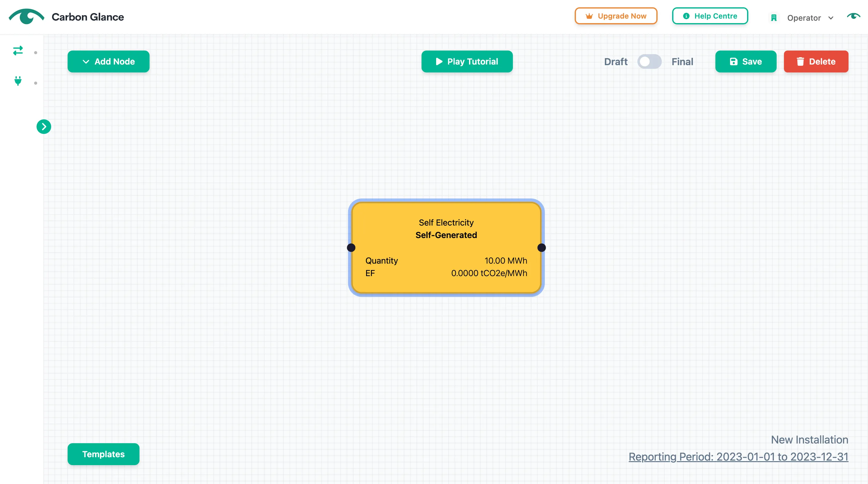The height and width of the screenshot is (484, 868).
Task: Open Upgrade Now
Action: [616, 16]
